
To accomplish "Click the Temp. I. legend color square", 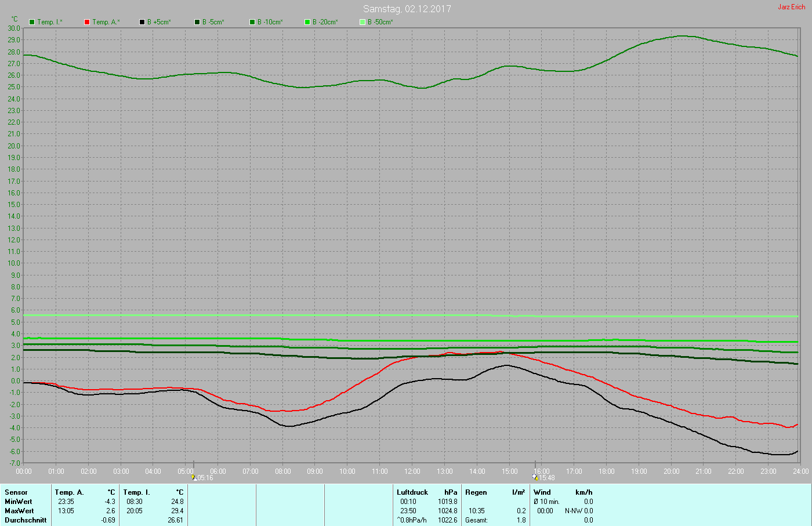I will pos(32,22).
